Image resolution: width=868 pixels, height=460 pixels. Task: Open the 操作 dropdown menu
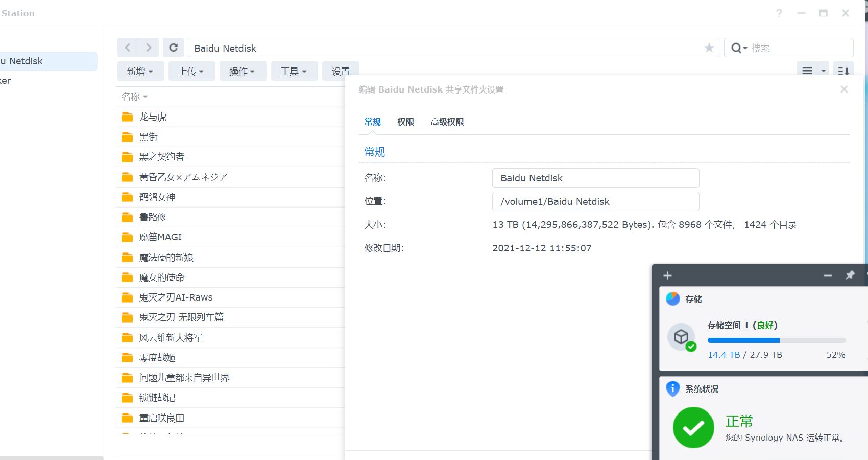tap(243, 71)
